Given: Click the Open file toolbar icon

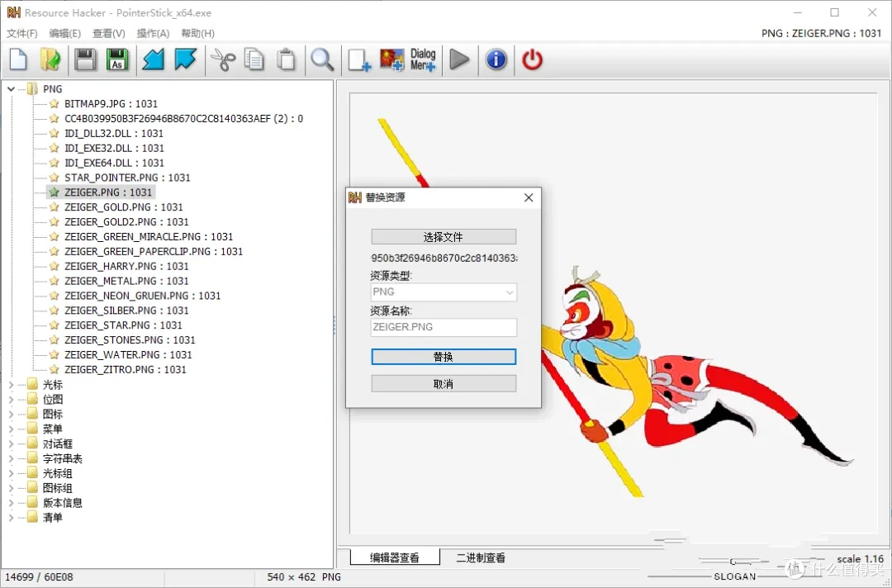Looking at the screenshot, I should [50, 60].
